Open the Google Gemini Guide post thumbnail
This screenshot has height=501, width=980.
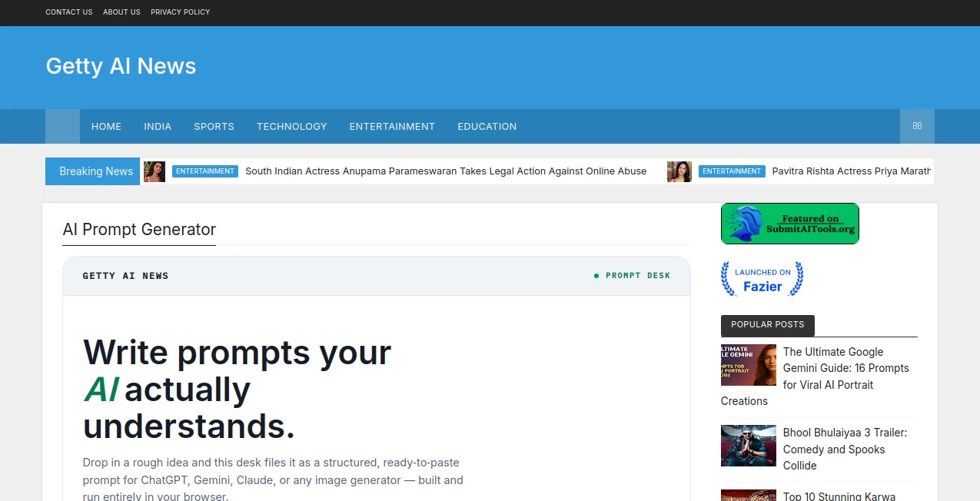click(x=749, y=365)
